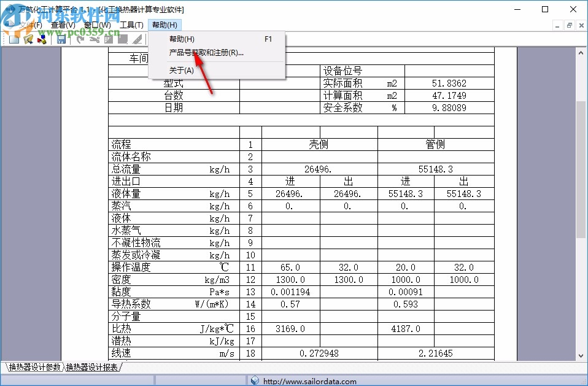Open the 查看(V) menu

[63, 25]
